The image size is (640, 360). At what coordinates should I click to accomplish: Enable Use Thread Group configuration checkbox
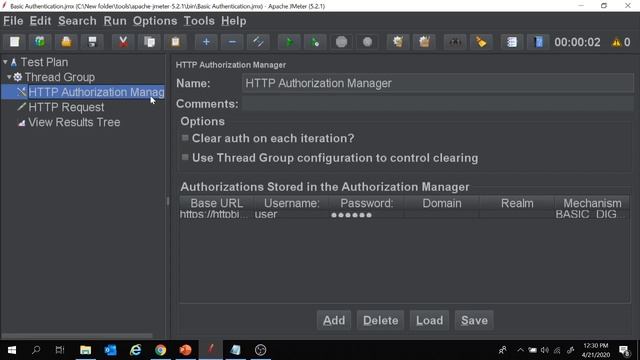pyautogui.click(x=185, y=157)
